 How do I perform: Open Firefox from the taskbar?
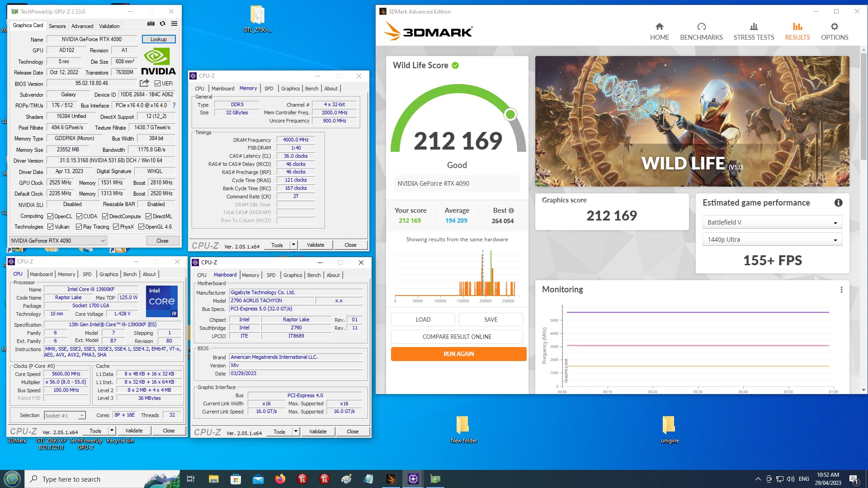click(x=280, y=479)
